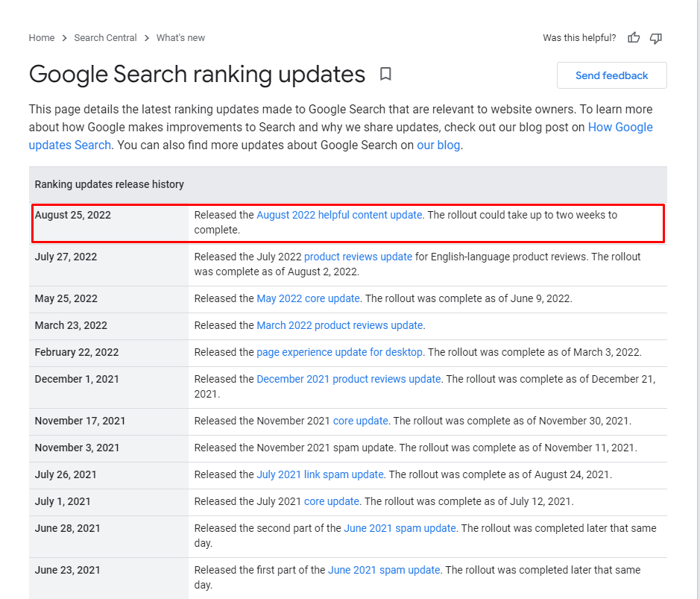The width and height of the screenshot is (700, 599).
Task: Select the date 'July 26, 2021'
Action: [x=66, y=474]
